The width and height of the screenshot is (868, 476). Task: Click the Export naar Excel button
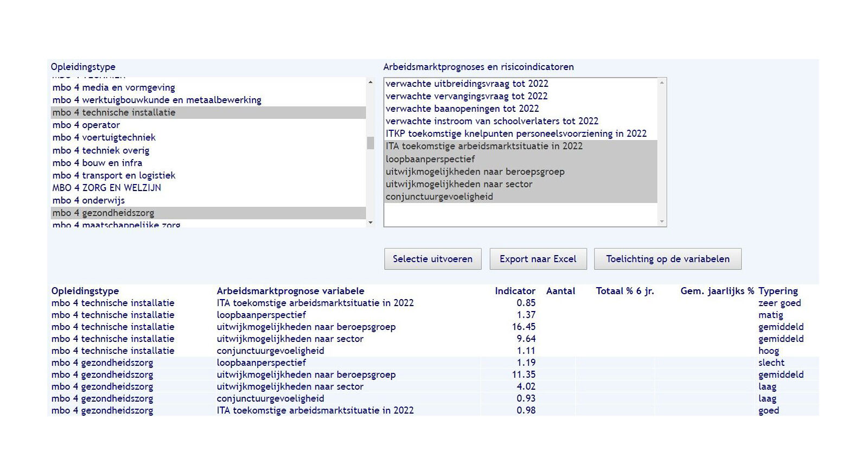[538, 259]
